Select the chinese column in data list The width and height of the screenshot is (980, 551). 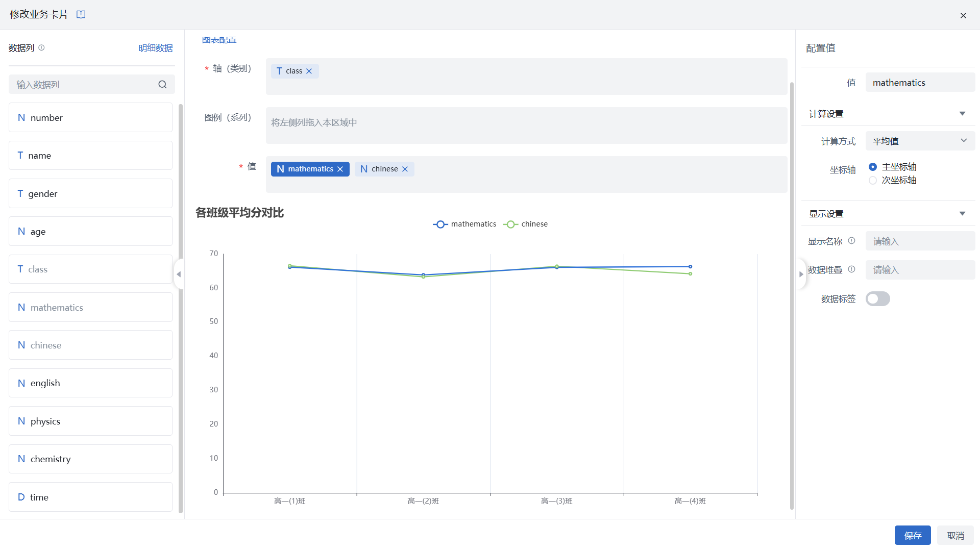click(90, 345)
